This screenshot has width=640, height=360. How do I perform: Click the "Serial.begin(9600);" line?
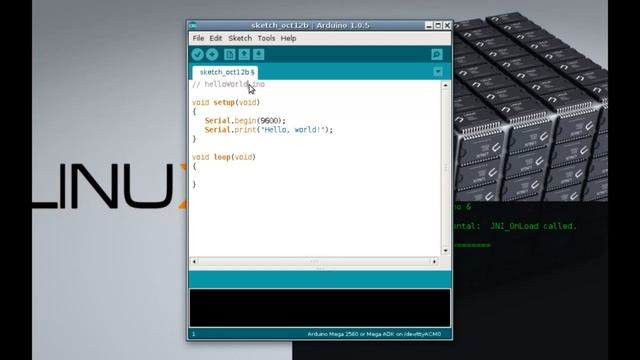point(245,120)
